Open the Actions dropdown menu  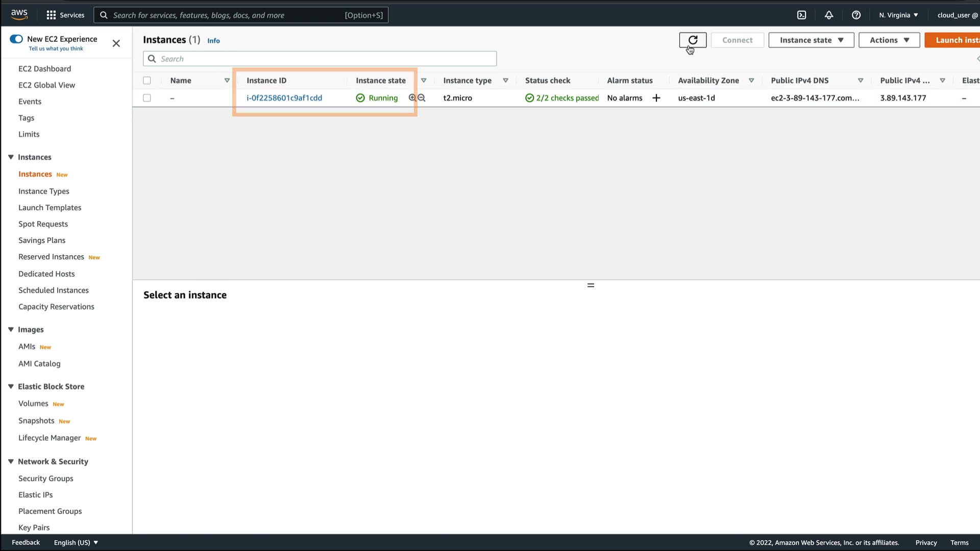889,40
